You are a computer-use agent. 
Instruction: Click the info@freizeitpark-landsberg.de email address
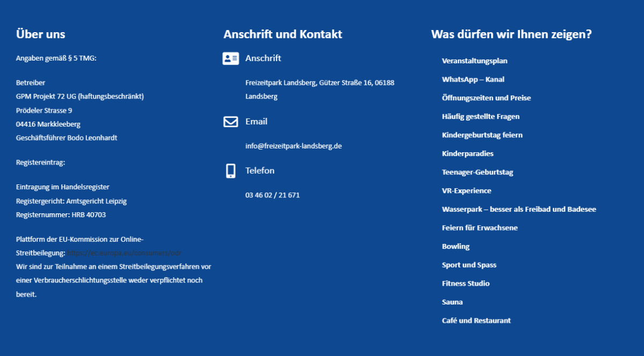[x=294, y=146]
